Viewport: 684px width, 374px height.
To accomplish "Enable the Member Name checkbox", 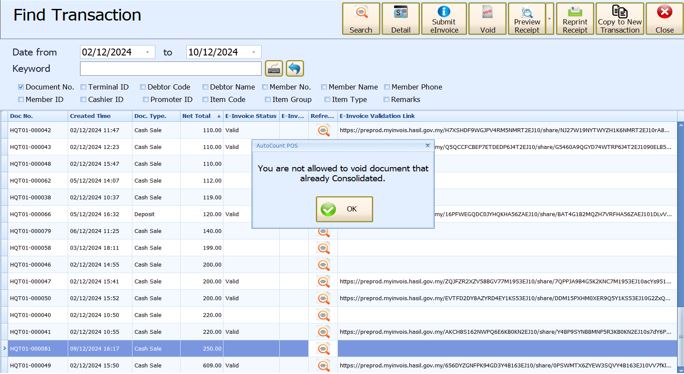I will [x=324, y=87].
